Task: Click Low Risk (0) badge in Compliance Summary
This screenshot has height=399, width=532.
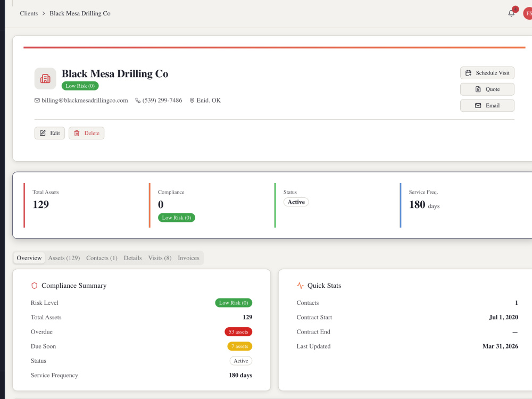Action: pos(234,303)
